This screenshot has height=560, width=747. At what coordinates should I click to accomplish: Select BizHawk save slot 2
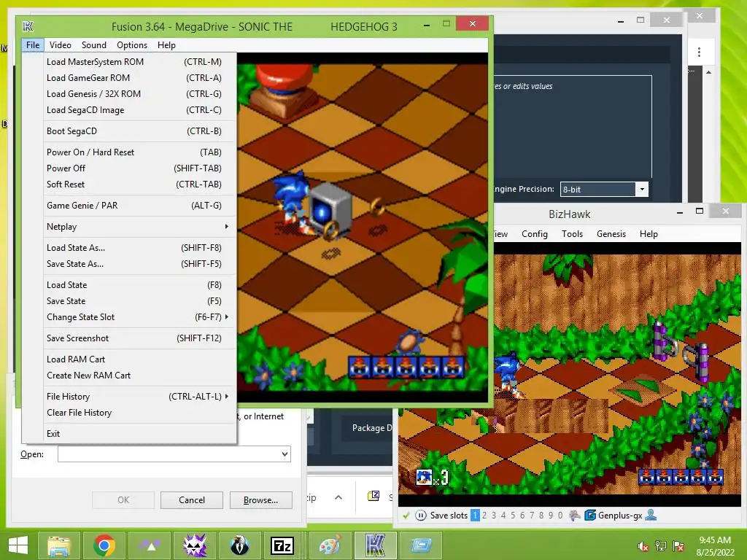pyautogui.click(x=484, y=516)
